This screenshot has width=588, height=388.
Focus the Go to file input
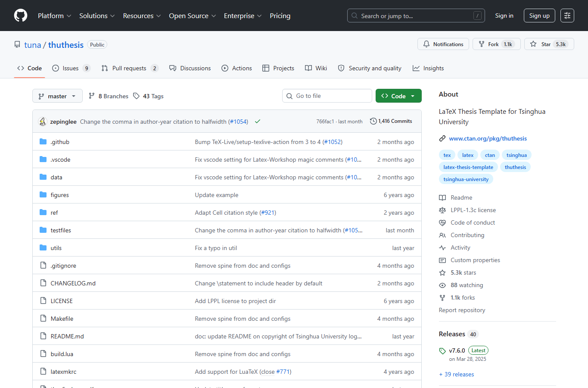(327, 96)
